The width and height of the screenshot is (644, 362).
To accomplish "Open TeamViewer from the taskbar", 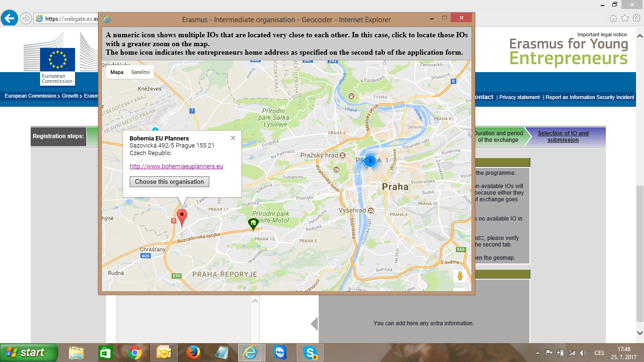I will 281,353.
